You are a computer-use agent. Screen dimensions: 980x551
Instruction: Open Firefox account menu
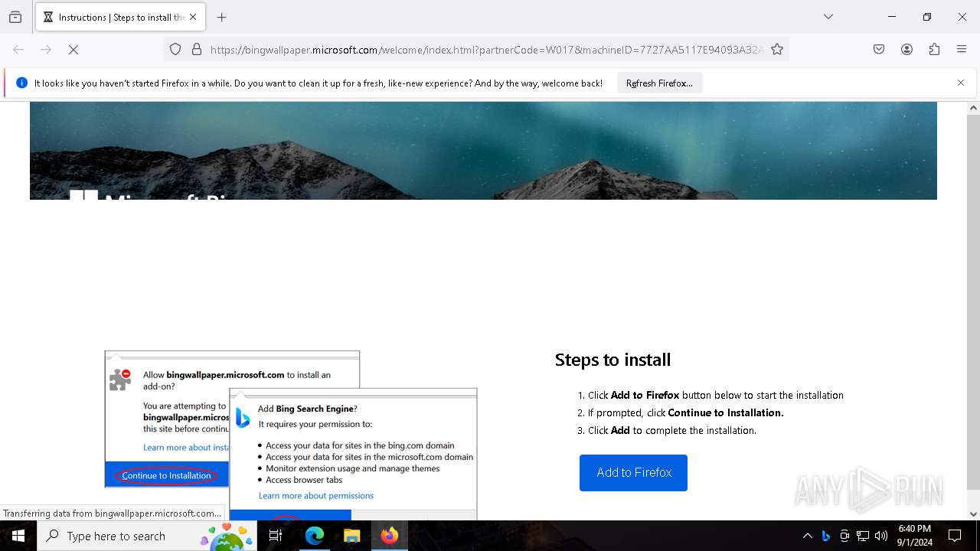click(x=906, y=49)
